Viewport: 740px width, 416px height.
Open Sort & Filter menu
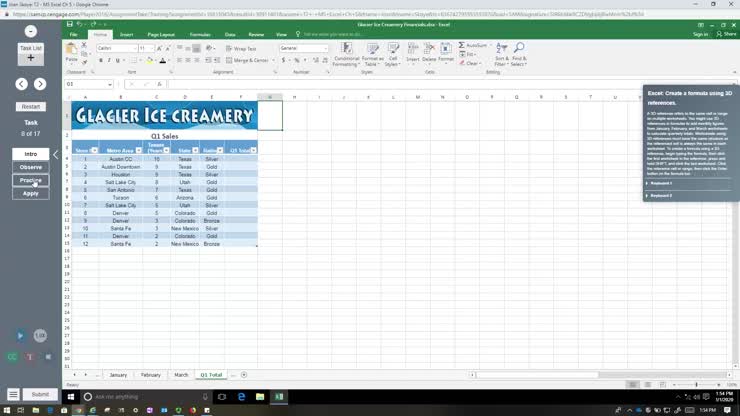(x=502, y=54)
